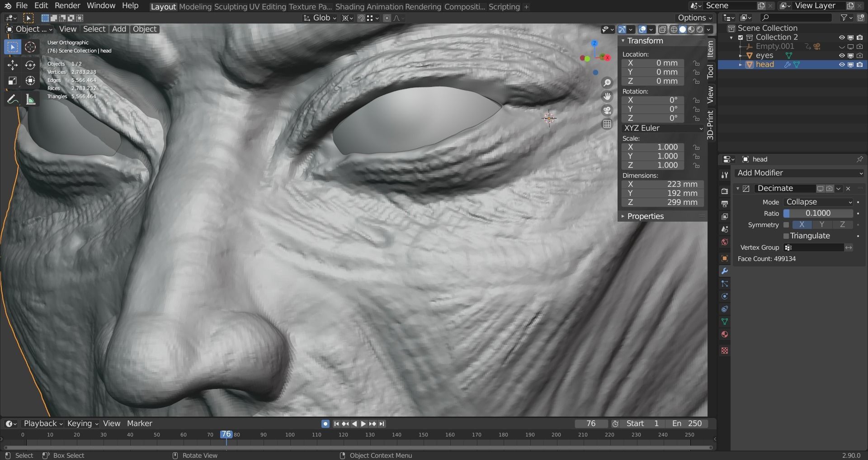The width and height of the screenshot is (868, 460).
Task: Select the Cursor tool
Action: [30, 47]
